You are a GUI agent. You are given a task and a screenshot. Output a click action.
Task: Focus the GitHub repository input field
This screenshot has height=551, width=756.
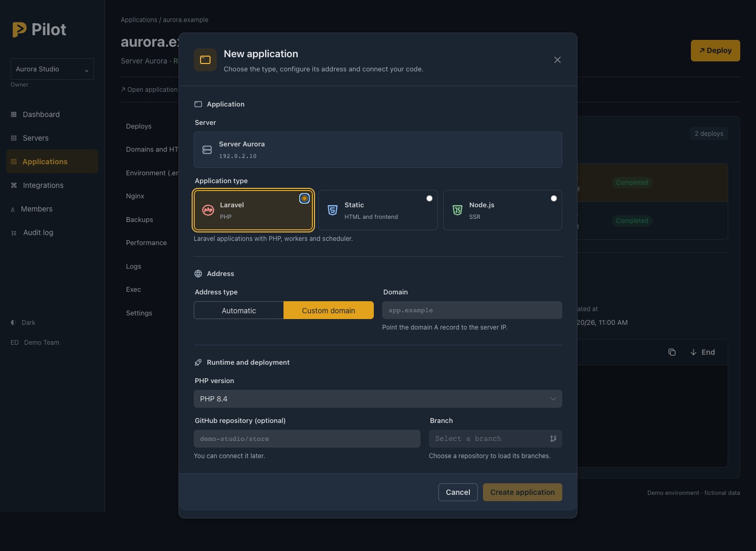307,439
